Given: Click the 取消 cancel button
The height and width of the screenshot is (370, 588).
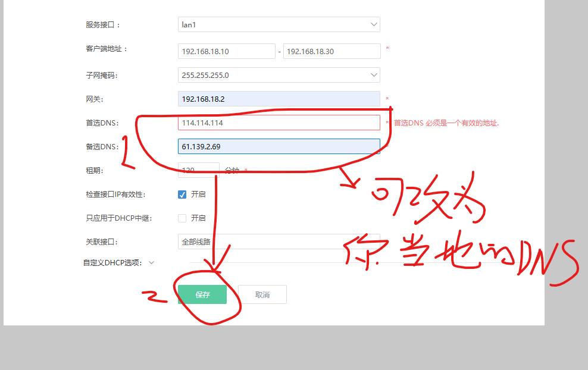Looking at the screenshot, I should [x=262, y=294].
